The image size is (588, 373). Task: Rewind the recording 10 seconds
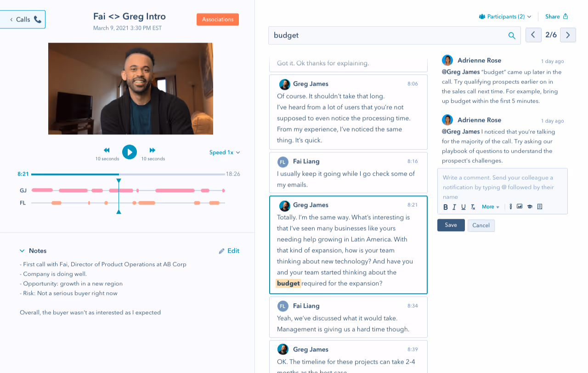pos(107,150)
